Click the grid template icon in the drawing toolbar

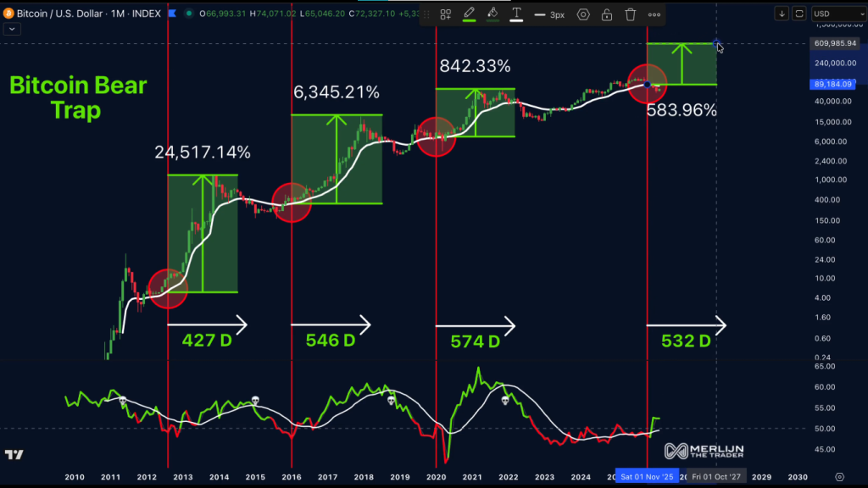(x=445, y=14)
